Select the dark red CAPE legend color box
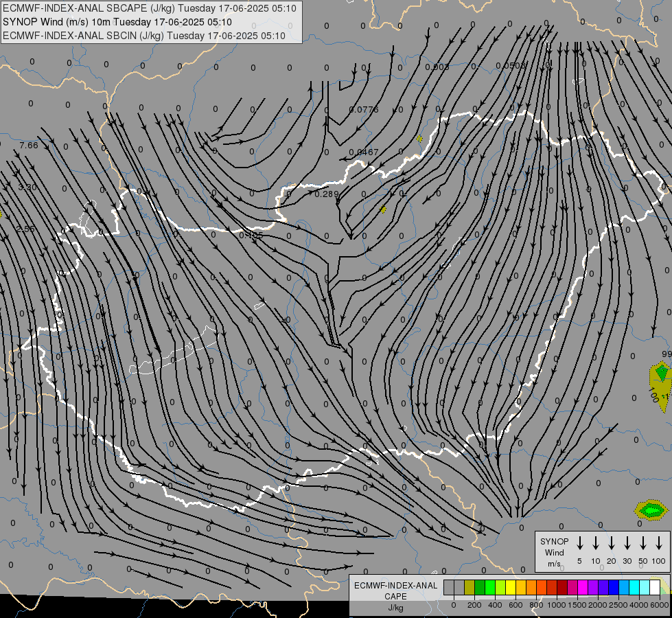This screenshot has width=672, height=618. point(562,587)
